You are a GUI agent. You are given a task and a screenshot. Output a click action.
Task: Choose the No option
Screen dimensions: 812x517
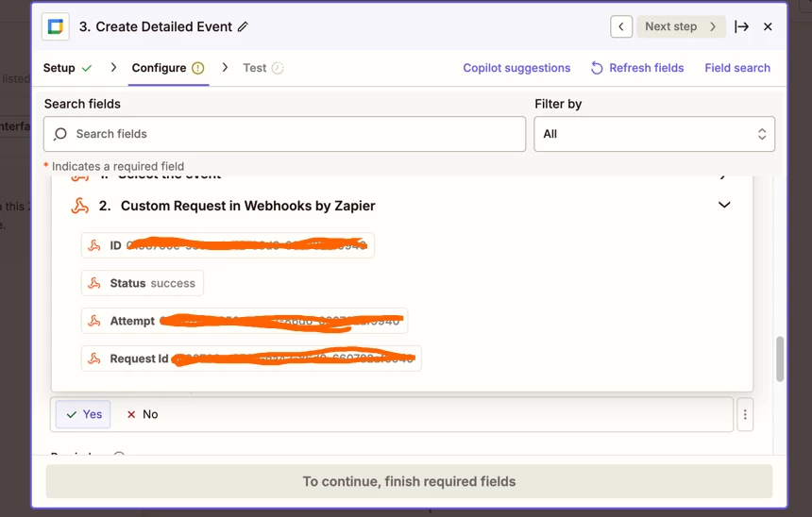tap(143, 414)
